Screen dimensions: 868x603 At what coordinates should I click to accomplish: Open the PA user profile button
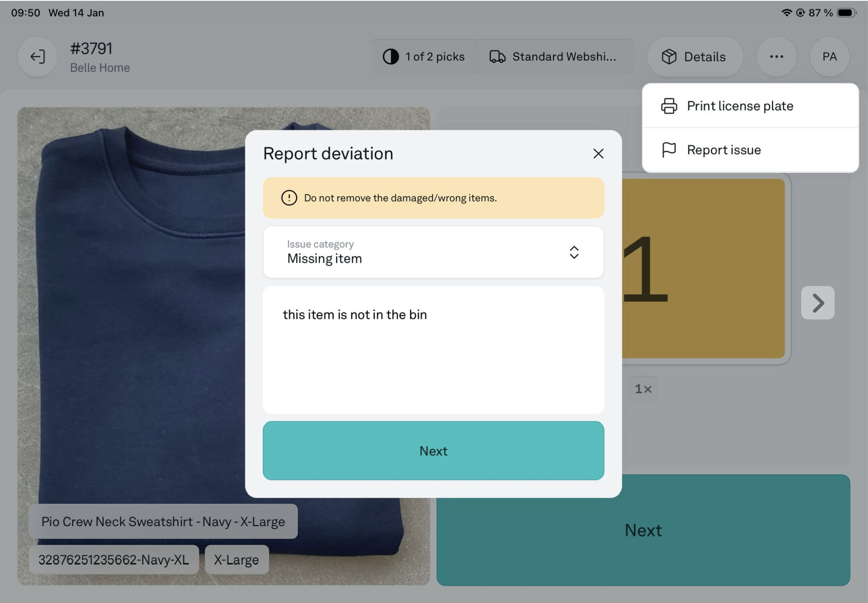coord(829,57)
